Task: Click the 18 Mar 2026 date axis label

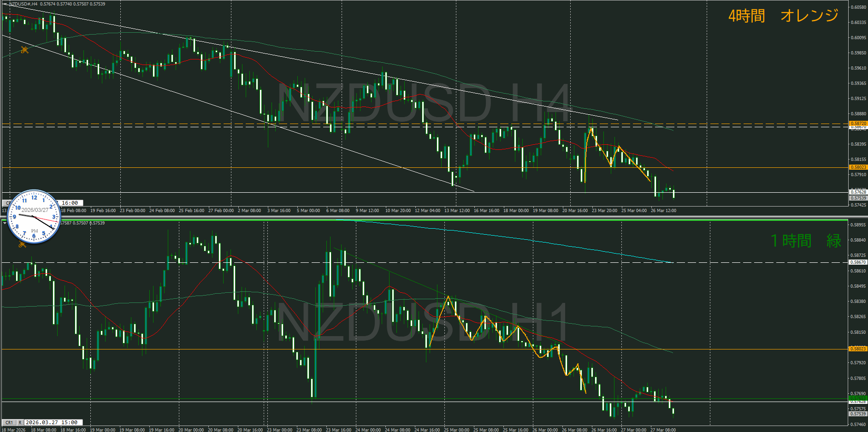Action: point(14,430)
